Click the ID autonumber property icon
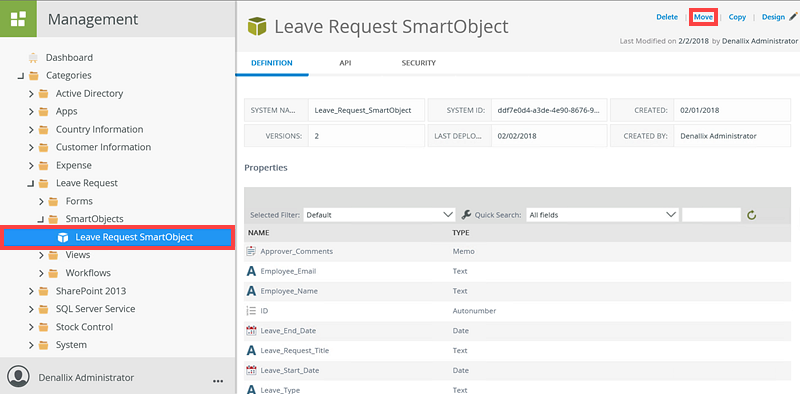This screenshot has height=394, width=800. 251,311
